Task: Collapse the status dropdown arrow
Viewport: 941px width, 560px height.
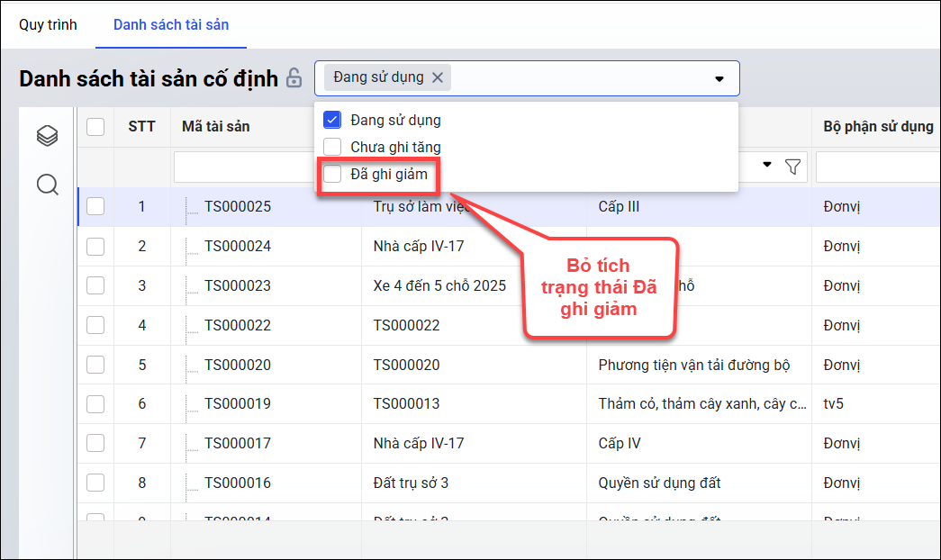Action: pos(719,78)
